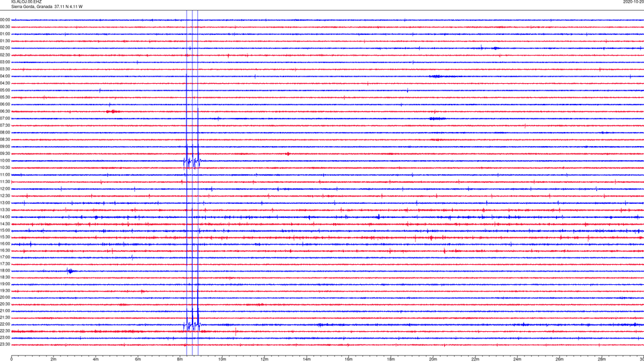Click the 06:30 time label
Image resolution: width=644 pixels, height=362 pixels.
(x=5, y=111)
